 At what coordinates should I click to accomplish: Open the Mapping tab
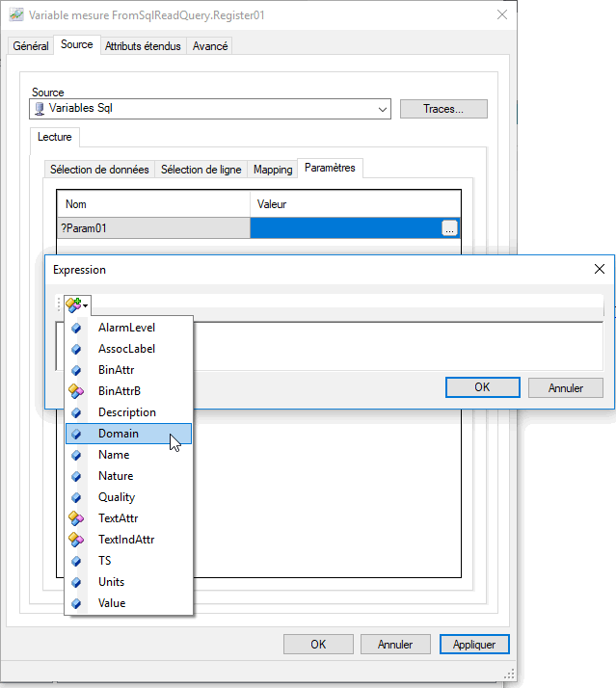(273, 170)
